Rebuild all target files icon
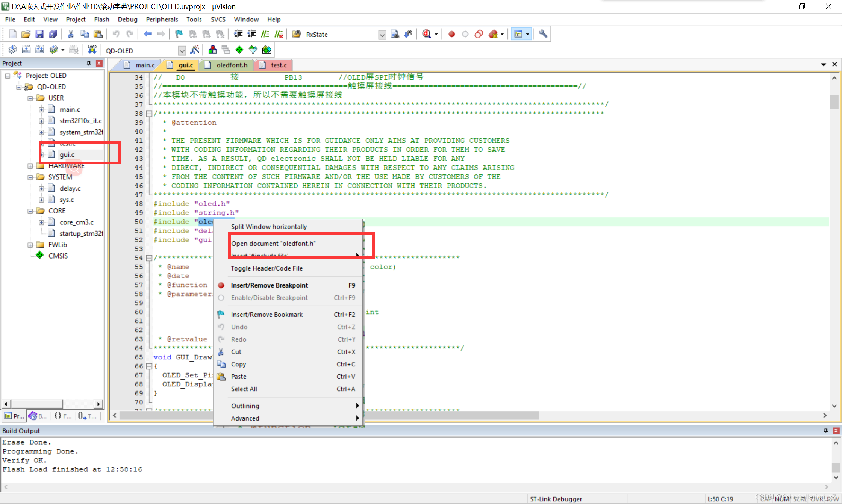 pos(39,50)
